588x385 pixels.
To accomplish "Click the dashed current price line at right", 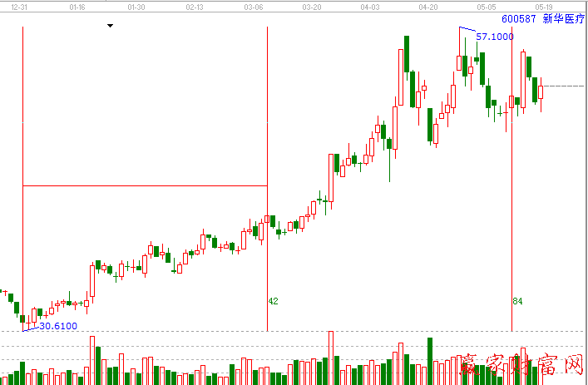I will coord(566,86).
